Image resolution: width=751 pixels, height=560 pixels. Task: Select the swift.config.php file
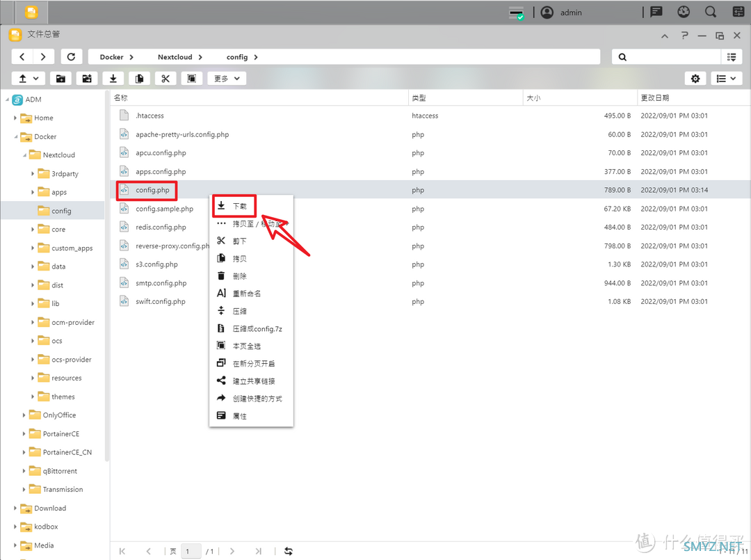point(430,301)
